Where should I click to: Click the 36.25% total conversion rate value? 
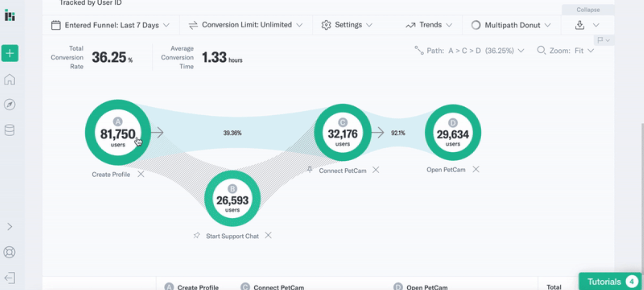coord(112,57)
